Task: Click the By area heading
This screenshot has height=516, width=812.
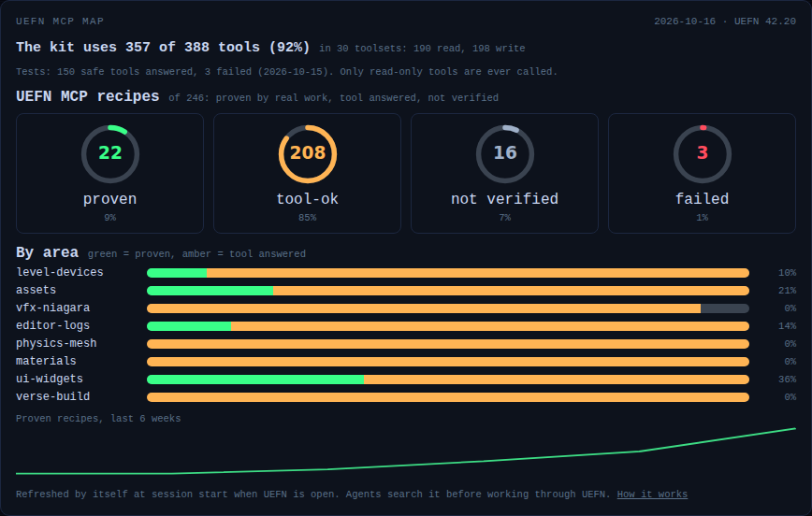Action: point(47,252)
